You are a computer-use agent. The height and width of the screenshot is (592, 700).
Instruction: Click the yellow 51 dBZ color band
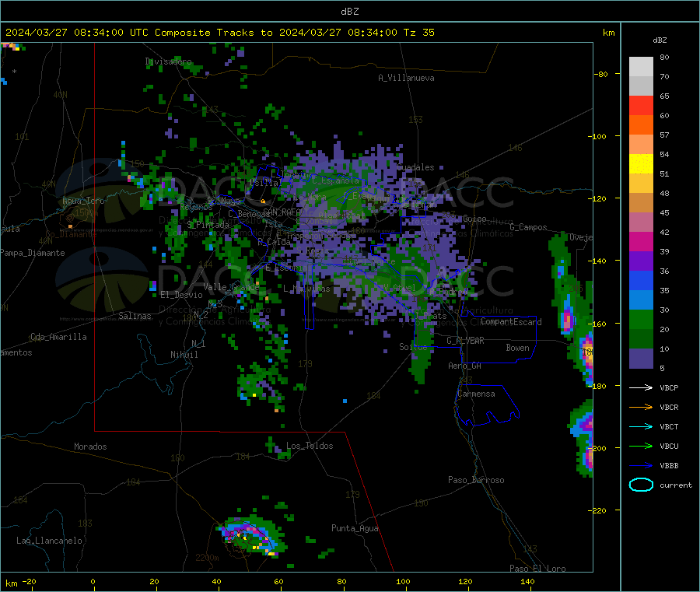coord(641,164)
